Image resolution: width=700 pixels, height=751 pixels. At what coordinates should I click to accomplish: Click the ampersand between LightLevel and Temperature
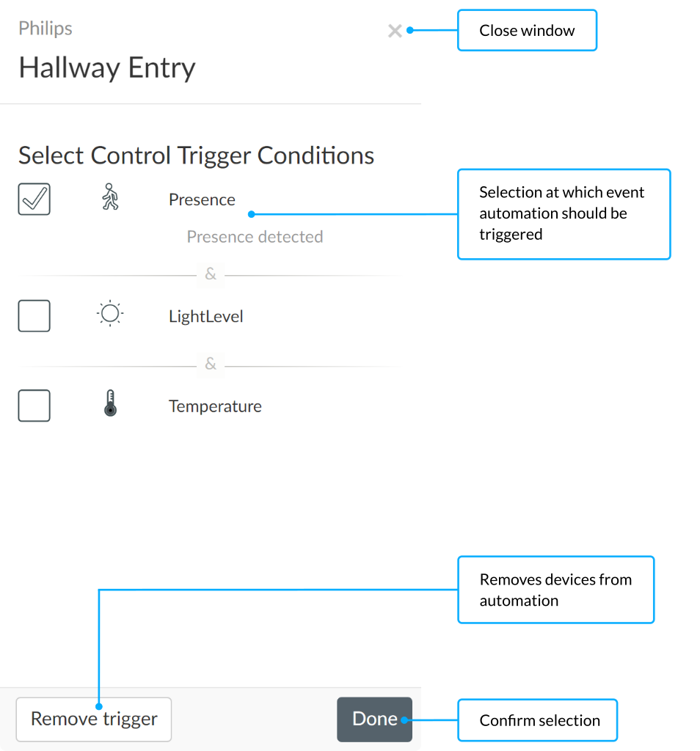point(211,364)
